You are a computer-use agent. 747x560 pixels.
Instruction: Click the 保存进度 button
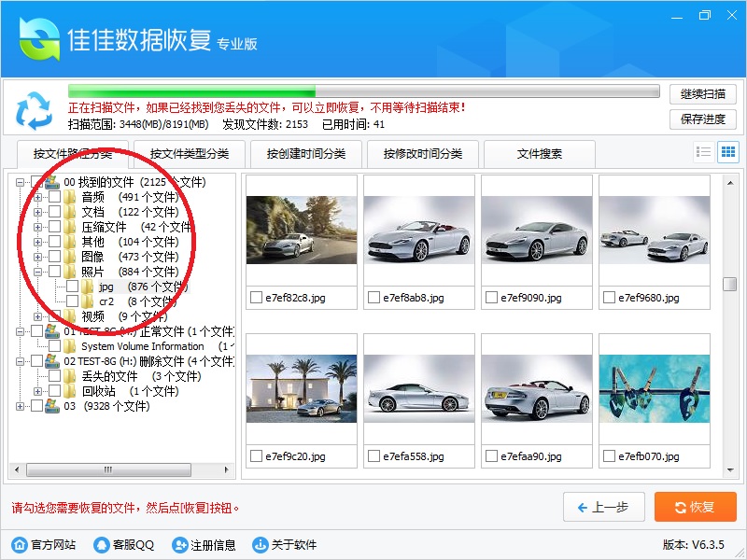click(702, 119)
